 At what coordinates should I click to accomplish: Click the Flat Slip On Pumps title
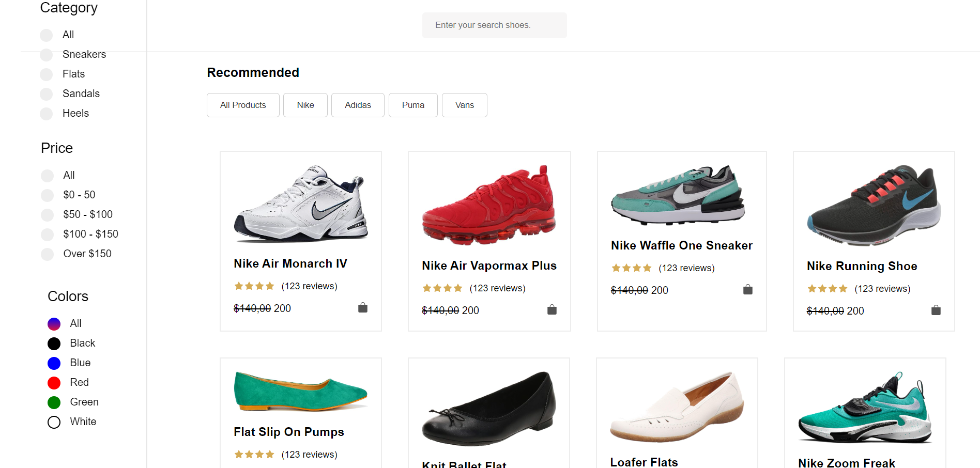coord(289,432)
